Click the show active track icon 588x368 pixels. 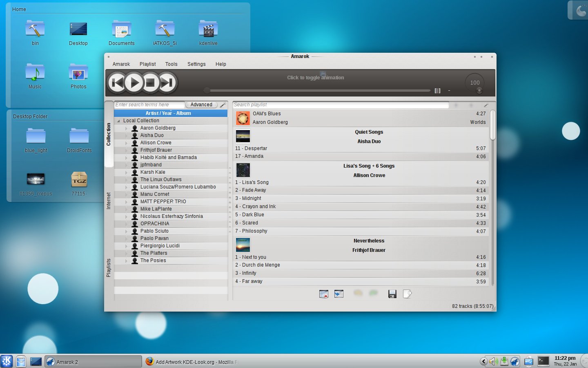point(339,294)
